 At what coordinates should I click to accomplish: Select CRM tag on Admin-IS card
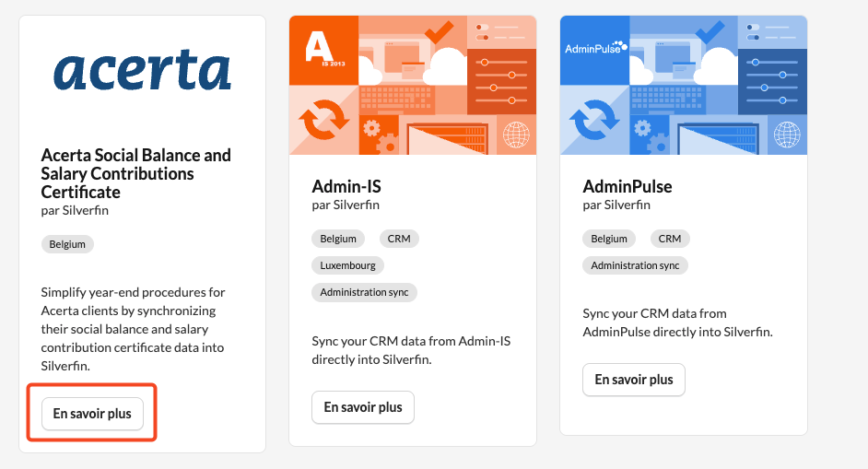pos(399,239)
